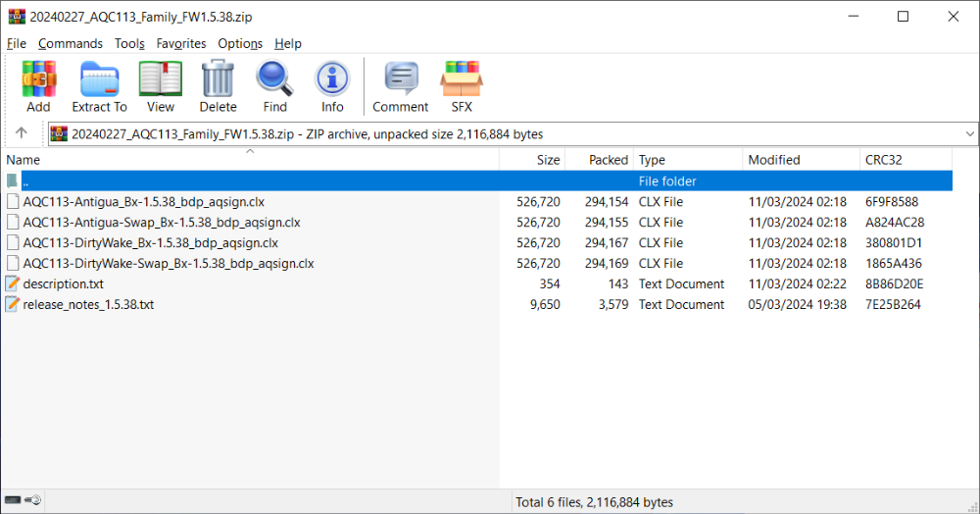The image size is (980, 514).
Task: Select release_notes_1.5.38.txt file
Action: [x=88, y=305]
